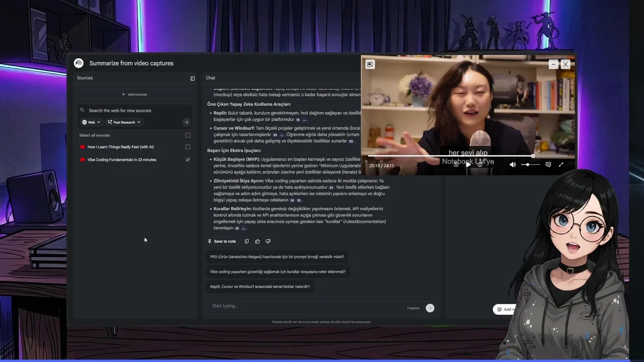Skip forward in the video player

480,164
